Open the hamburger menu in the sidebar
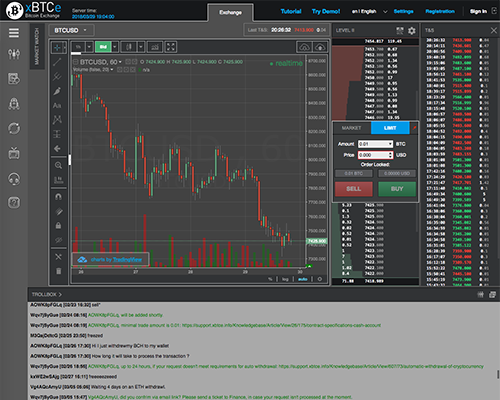This screenshot has width=500, height=400. click(x=14, y=33)
